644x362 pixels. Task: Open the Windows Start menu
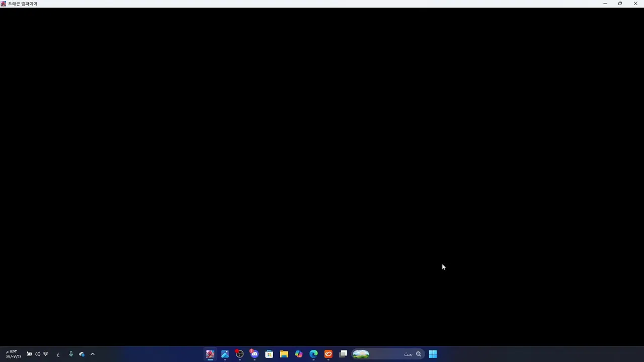tap(433, 354)
